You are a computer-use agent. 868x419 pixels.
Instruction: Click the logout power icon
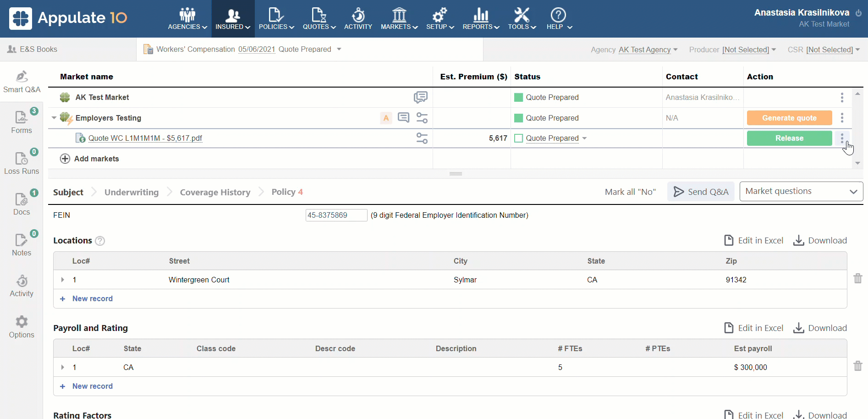(x=858, y=13)
